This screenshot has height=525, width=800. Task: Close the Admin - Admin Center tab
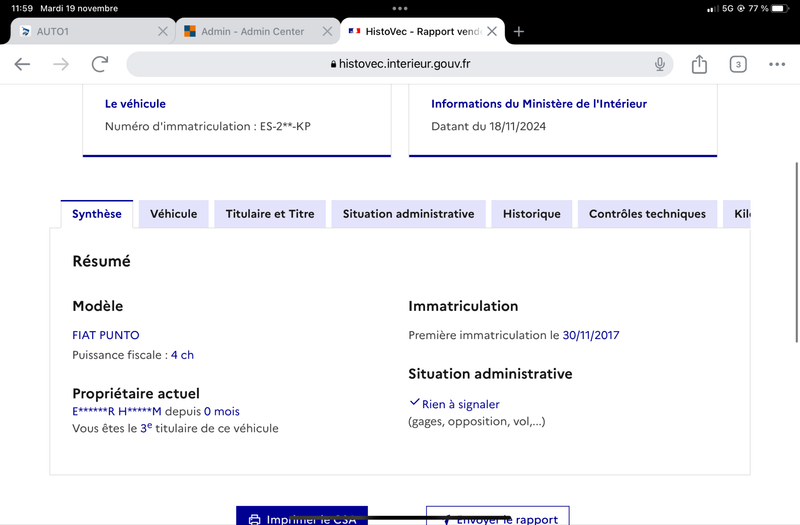point(328,32)
